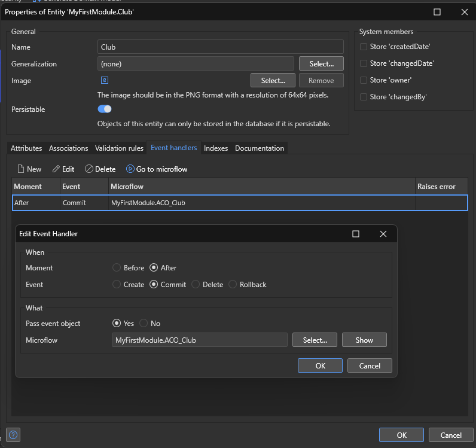
Task: Enable Store 'owner' checkbox
Action: pyautogui.click(x=364, y=80)
